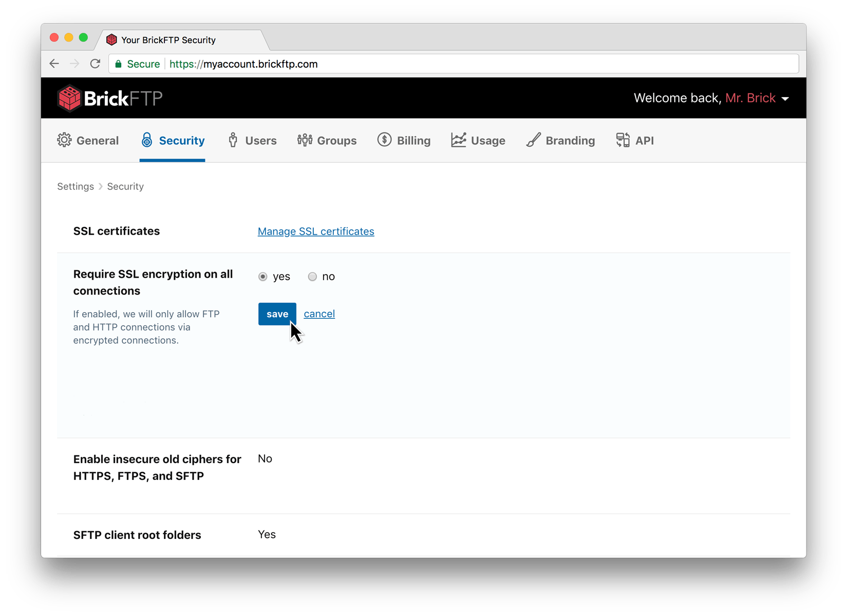Edit the insecure old ciphers setting row
The image size is (847, 616).
[x=265, y=459]
